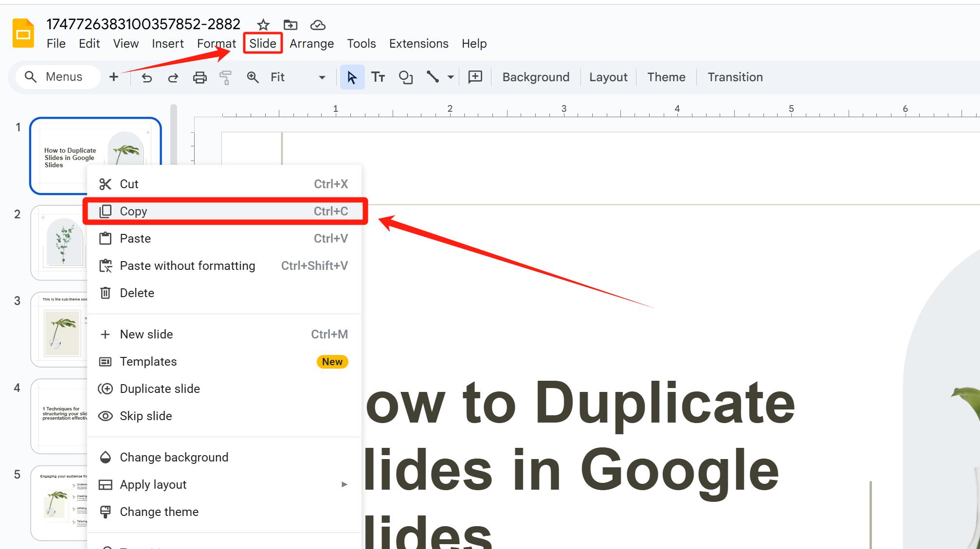Choose the Select arrow tool
Image resolution: width=980 pixels, height=549 pixels.
(x=352, y=77)
